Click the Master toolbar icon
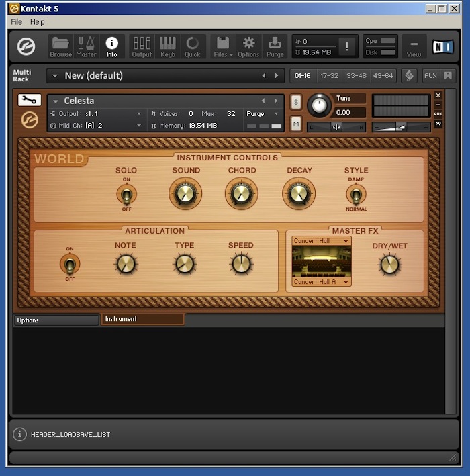The height and width of the screenshot is (476, 470). point(86,46)
